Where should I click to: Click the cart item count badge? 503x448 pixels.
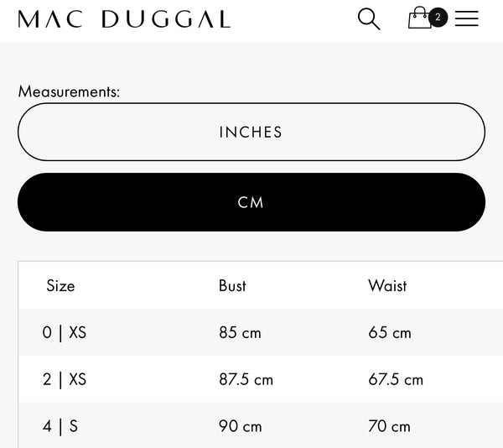tap(438, 17)
